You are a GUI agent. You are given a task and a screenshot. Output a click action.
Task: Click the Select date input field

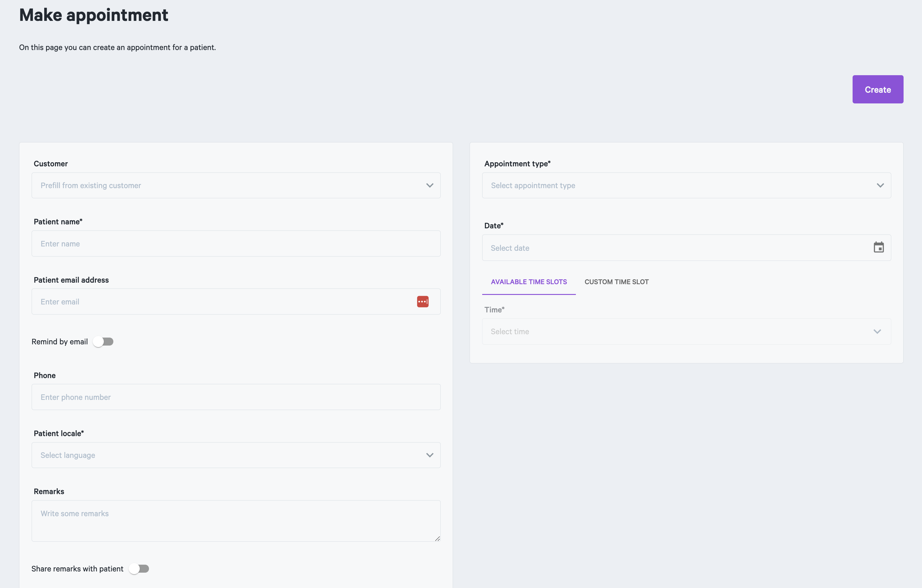[686, 248]
